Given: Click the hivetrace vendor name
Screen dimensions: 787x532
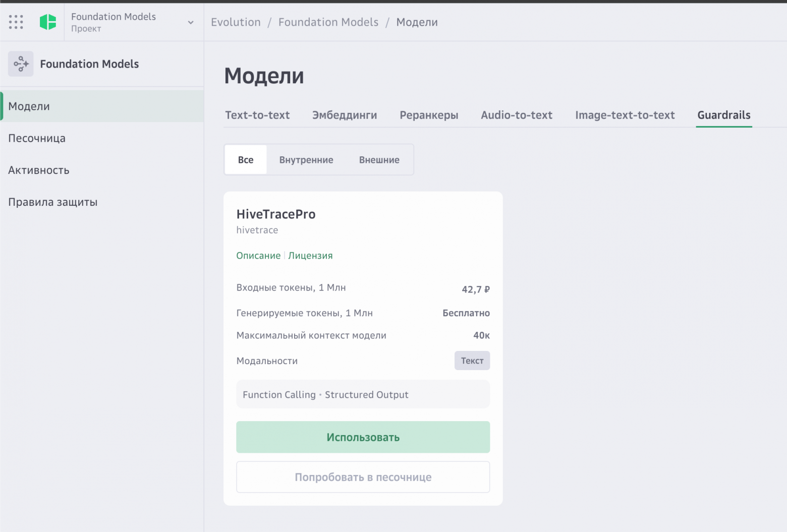Looking at the screenshot, I should (257, 230).
